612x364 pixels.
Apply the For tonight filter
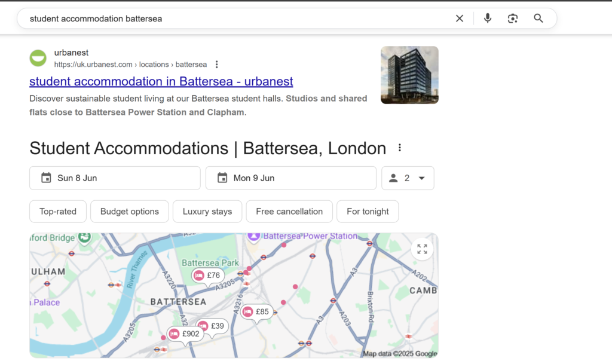368,212
